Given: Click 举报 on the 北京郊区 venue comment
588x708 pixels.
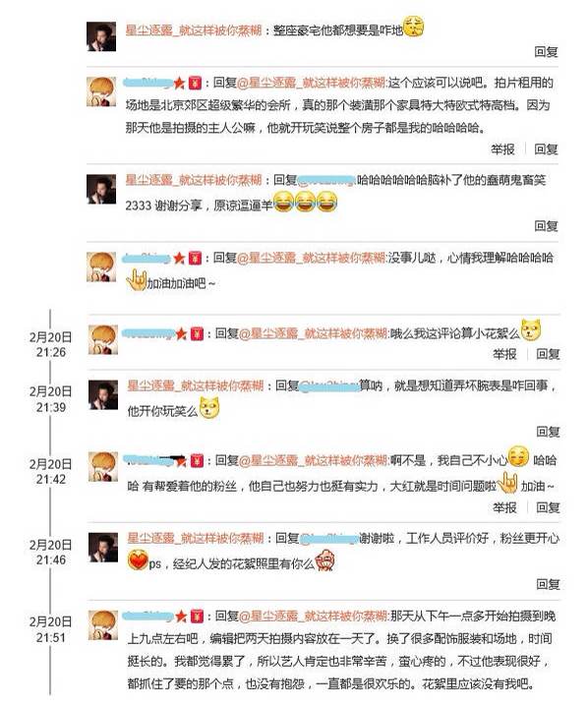Looking at the screenshot, I should [502, 149].
